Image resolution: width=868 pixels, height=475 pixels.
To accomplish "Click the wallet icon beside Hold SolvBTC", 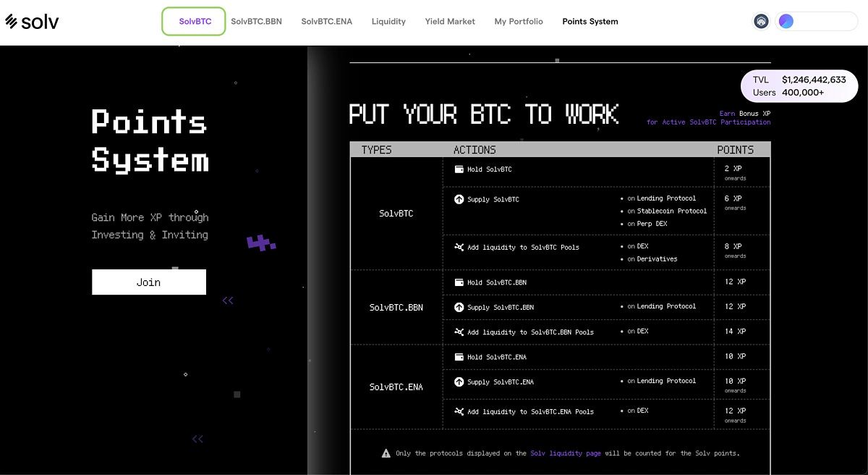I will tap(459, 169).
